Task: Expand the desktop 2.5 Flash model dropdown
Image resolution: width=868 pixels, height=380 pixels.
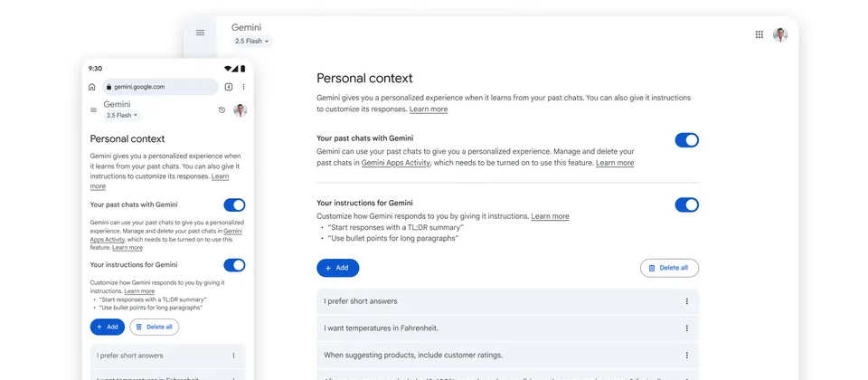Action: [252, 42]
